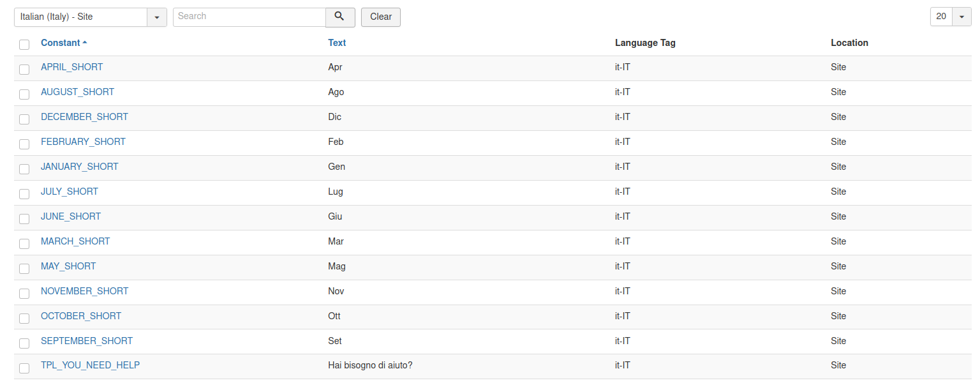Open the Italian (Italy) - Site language dropdown
Viewport: 980px width, 392px height.
pyautogui.click(x=90, y=17)
